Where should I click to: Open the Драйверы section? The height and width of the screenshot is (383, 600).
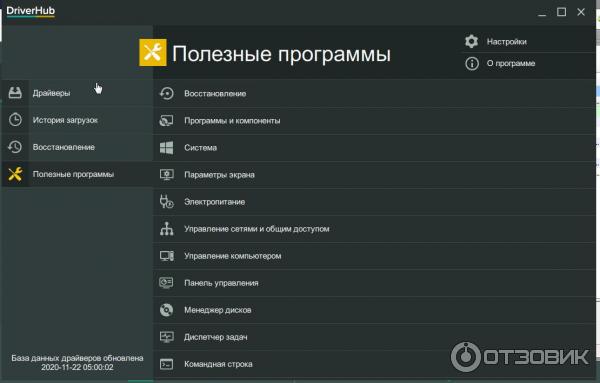point(77,93)
